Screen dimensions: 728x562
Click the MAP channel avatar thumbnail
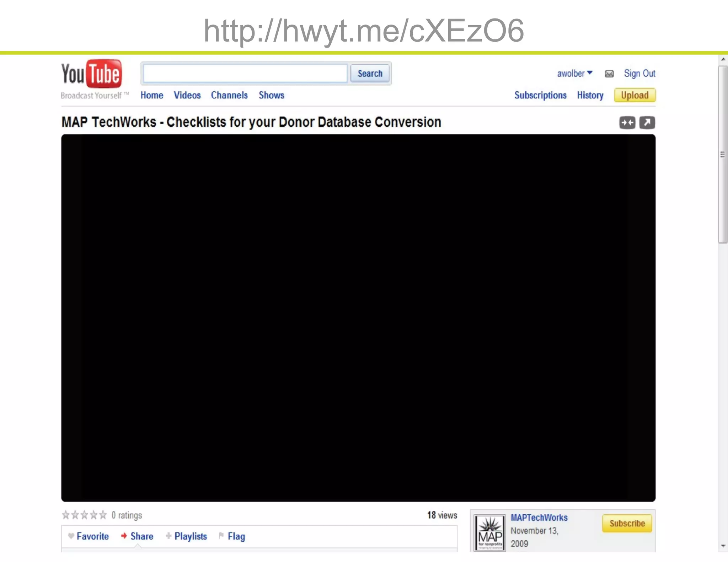coord(489,533)
